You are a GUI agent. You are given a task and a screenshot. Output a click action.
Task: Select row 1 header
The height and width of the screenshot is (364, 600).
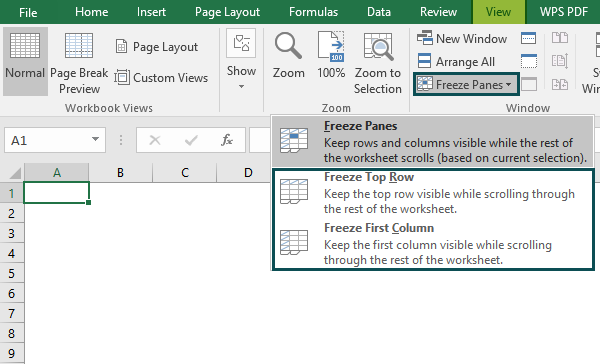click(x=11, y=193)
